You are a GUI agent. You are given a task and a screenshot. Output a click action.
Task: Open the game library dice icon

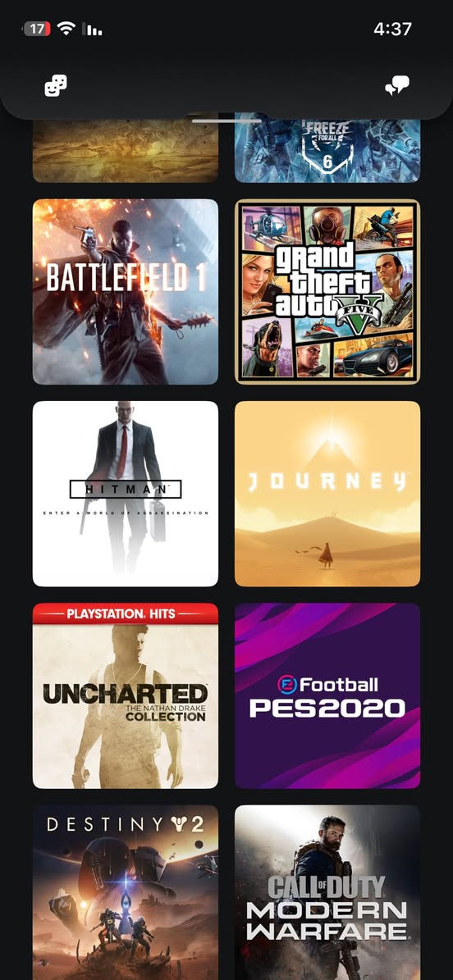56,85
